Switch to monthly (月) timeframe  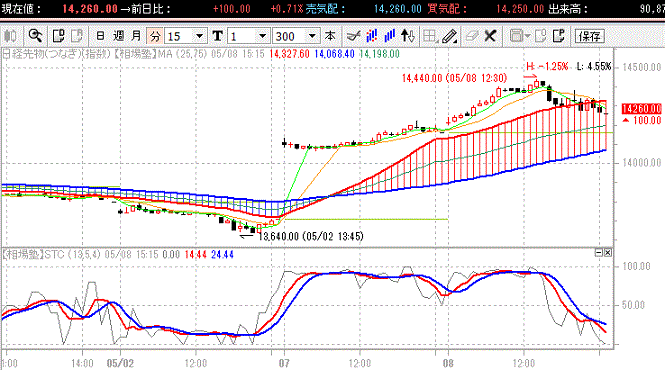coord(136,36)
